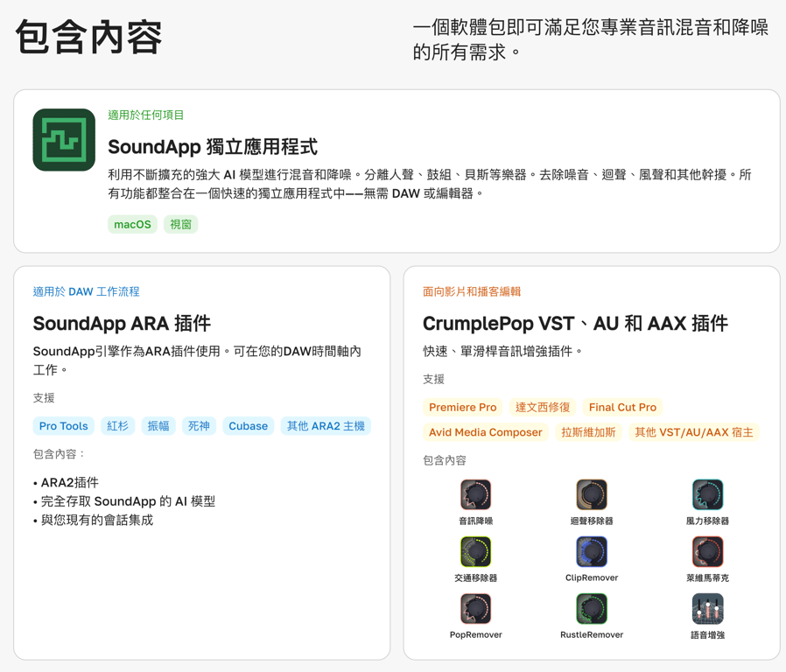Click the 拉斯維加斯 support tag
Viewport: 786px width, 672px height.
click(x=588, y=432)
